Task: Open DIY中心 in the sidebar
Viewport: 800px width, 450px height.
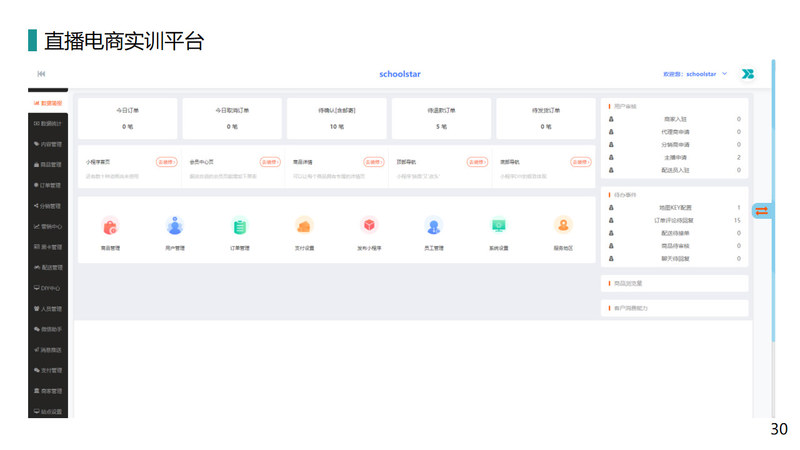Action: (x=48, y=288)
